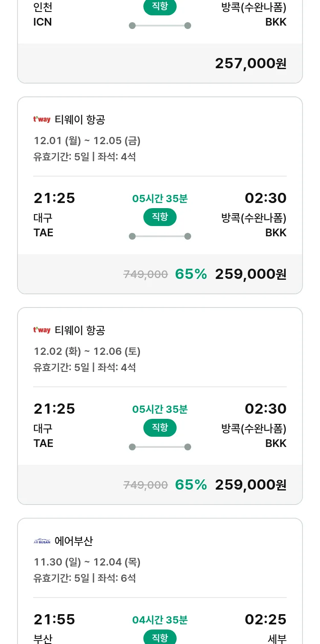Select 259,000원 fare for the 12.01 flight
The image size is (320, 644).
point(250,274)
